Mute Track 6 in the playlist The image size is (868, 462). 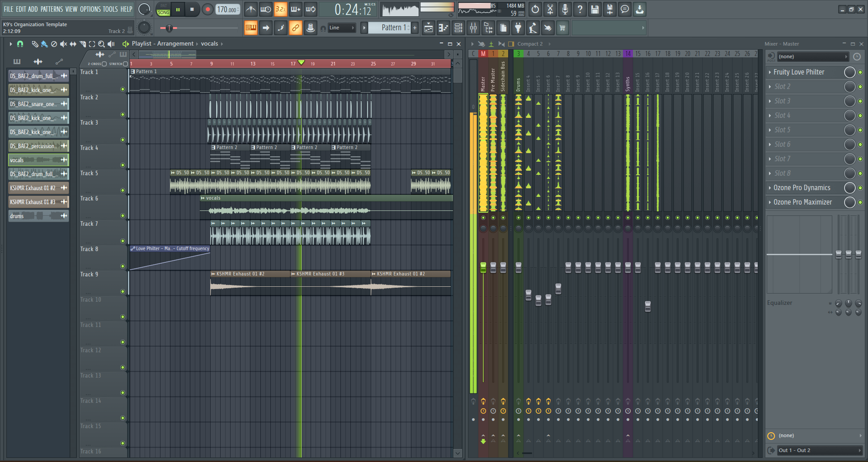point(123,216)
